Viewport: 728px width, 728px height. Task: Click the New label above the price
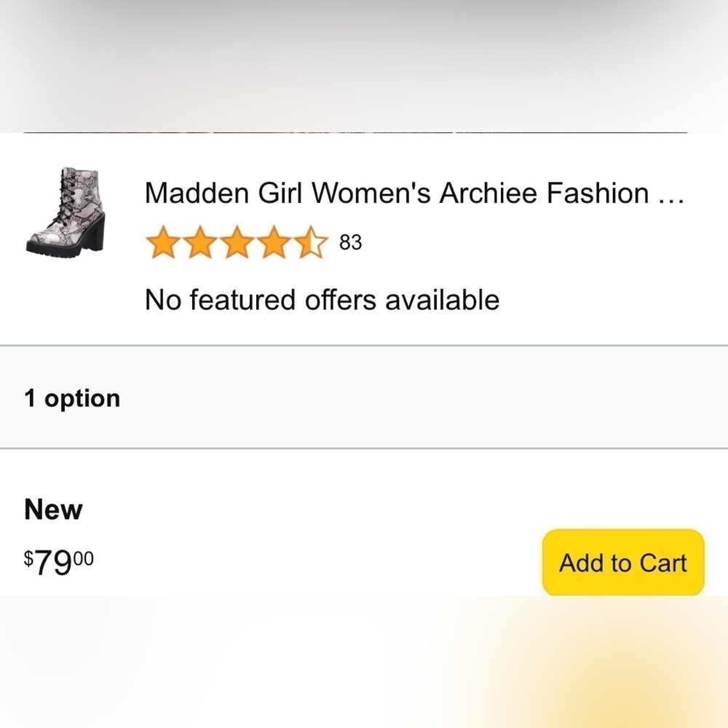[x=54, y=509]
